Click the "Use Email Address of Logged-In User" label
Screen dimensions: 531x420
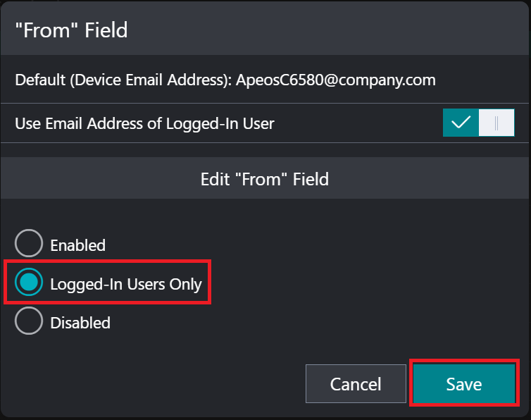point(144,124)
